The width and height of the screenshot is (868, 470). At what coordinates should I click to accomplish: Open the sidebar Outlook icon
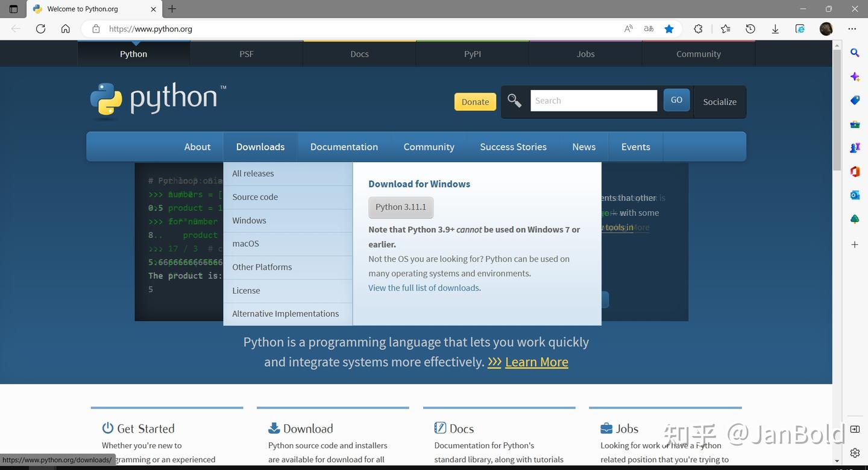click(x=855, y=195)
